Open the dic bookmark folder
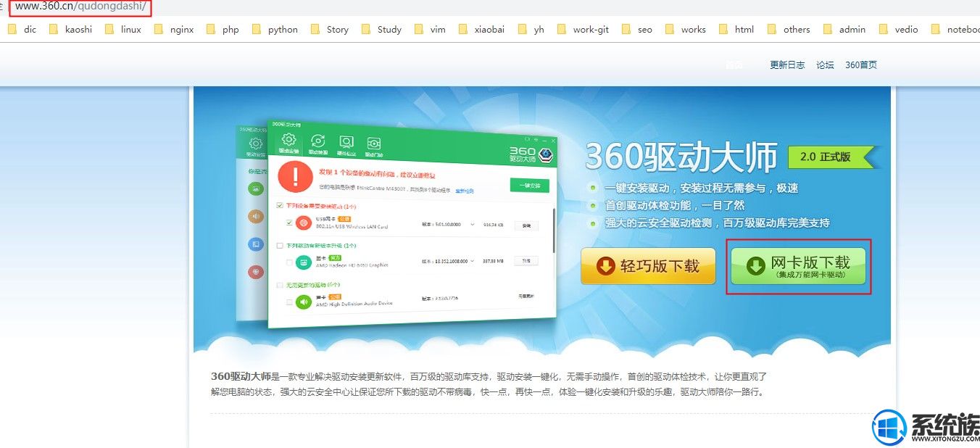Image resolution: width=980 pixels, height=448 pixels. coord(22,30)
